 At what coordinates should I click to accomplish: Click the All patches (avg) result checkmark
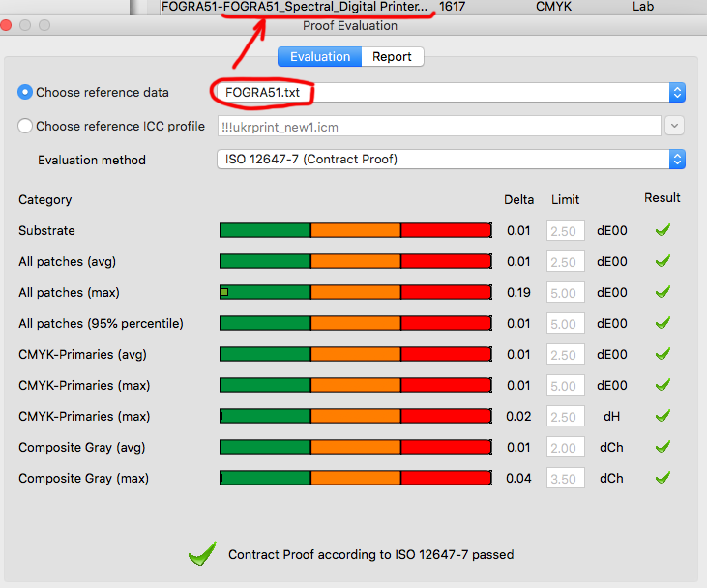663,261
